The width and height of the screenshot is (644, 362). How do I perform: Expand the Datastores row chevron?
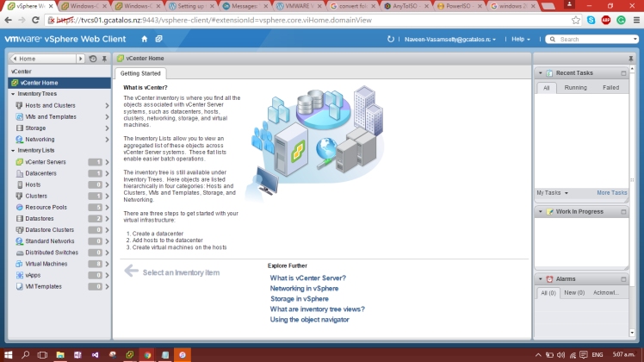pos(108,219)
